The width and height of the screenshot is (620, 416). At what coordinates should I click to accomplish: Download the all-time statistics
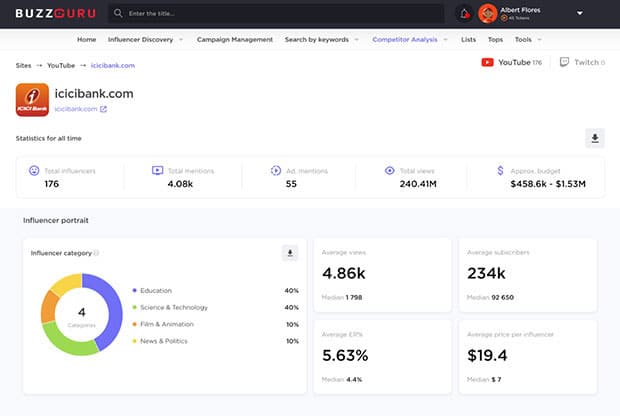click(x=595, y=138)
